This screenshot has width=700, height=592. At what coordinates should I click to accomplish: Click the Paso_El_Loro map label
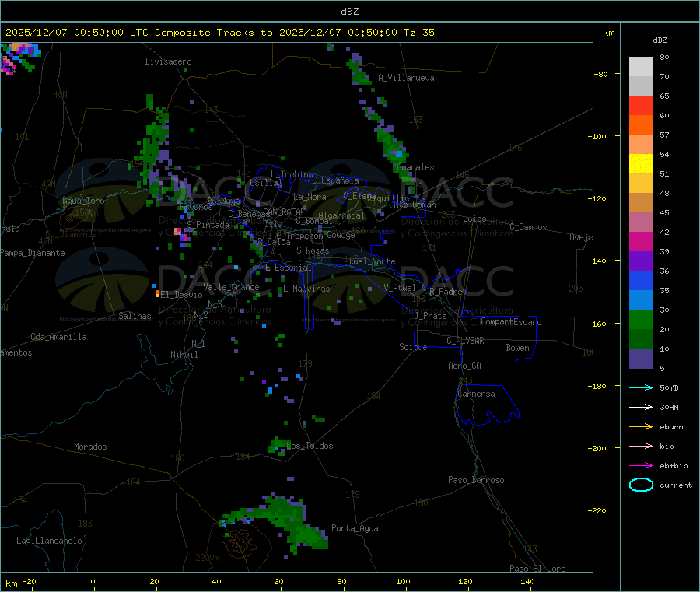(537, 569)
